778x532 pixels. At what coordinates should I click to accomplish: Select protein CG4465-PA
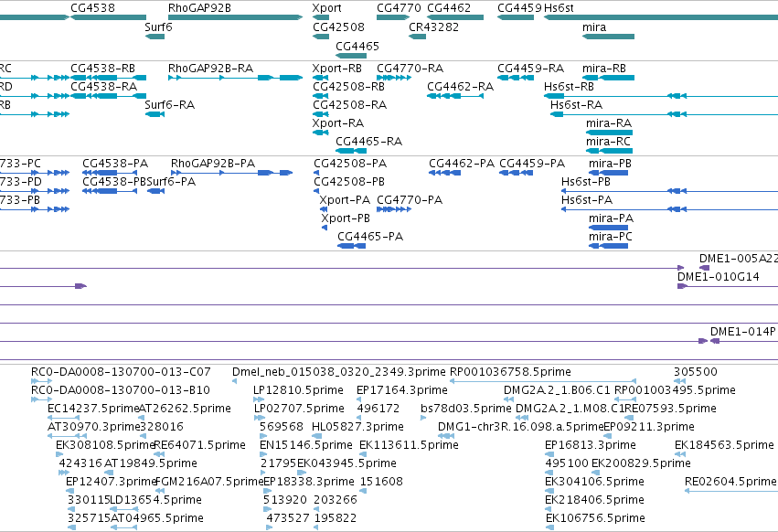click(370, 237)
